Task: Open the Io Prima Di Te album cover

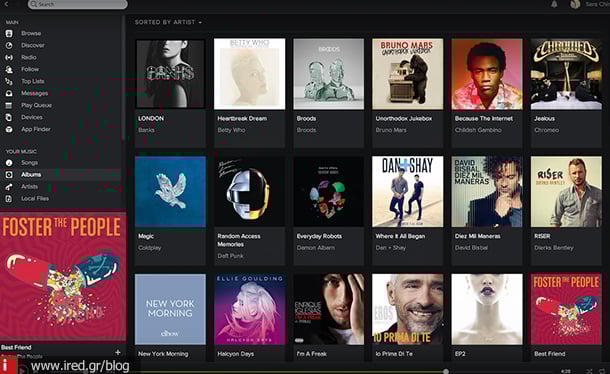Action: 408,309
